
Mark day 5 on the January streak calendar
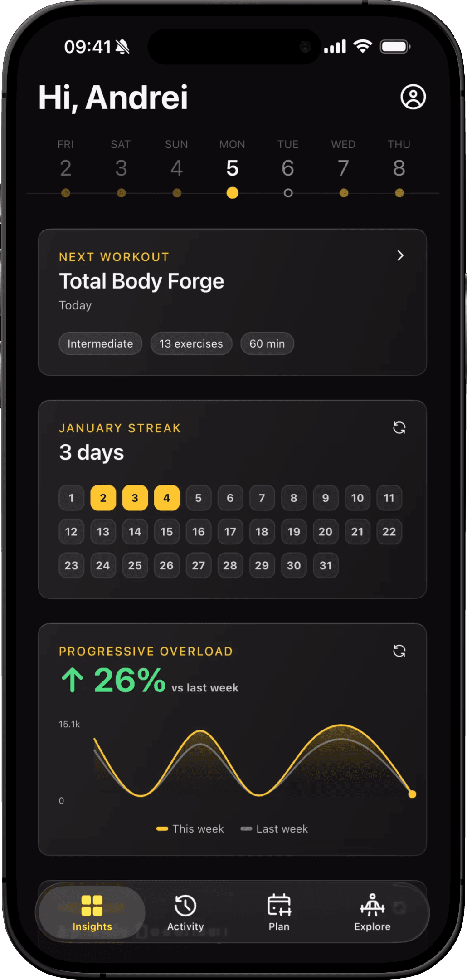click(x=198, y=498)
